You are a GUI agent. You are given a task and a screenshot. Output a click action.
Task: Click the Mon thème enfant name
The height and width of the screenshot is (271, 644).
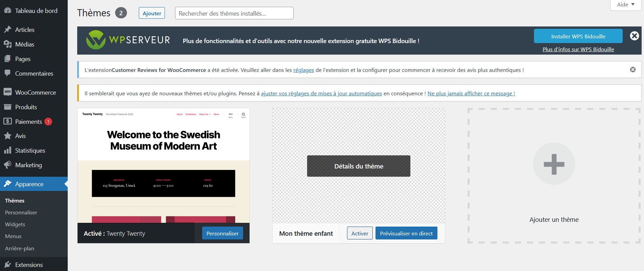(306, 233)
